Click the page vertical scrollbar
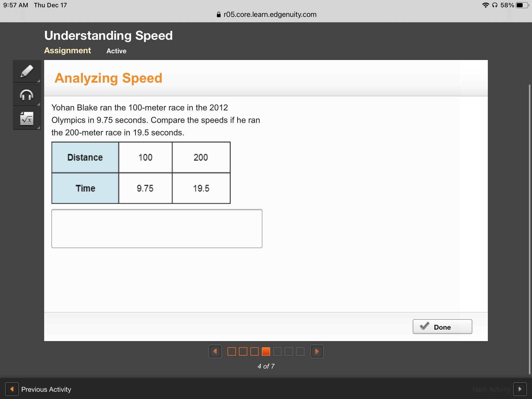 pyautogui.click(x=529, y=229)
